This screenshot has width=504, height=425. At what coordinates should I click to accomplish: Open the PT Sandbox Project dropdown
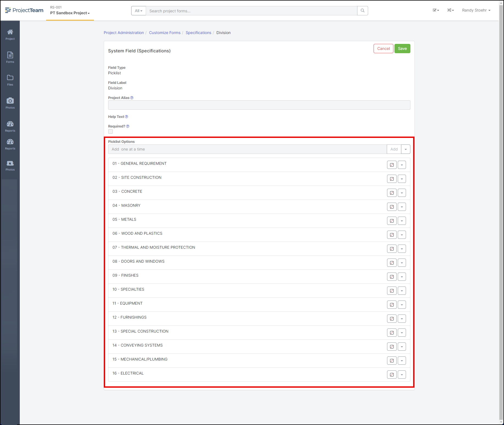[70, 13]
